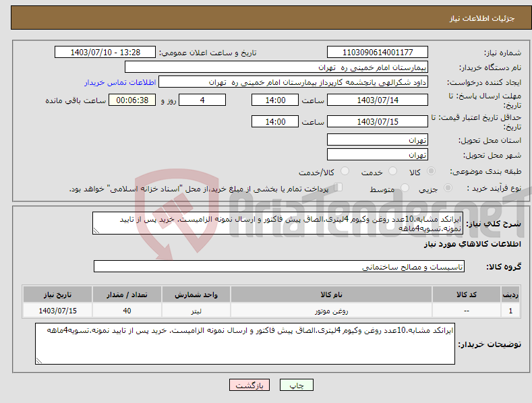Click the گروه کالا field تاسیسات و مصالح ساختمانی

point(279,267)
